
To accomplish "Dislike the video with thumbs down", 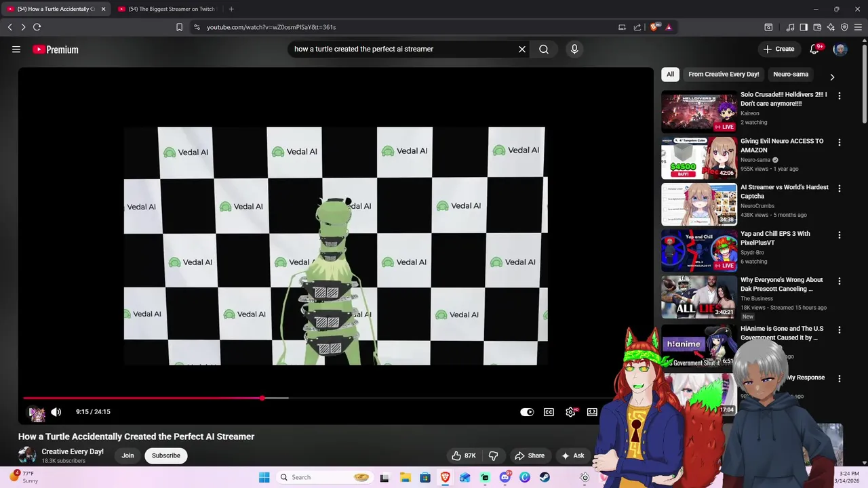I will click(494, 456).
